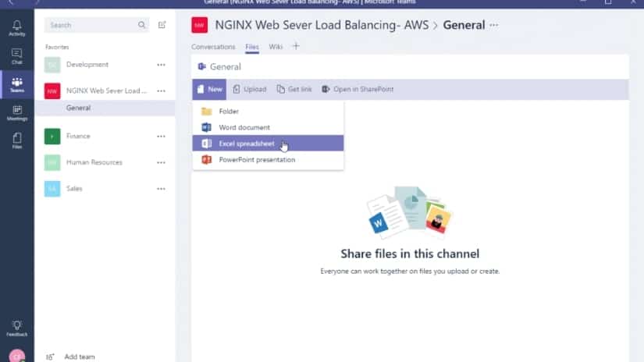
Task: Create a new Excel spreadsheet
Action: pos(268,144)
